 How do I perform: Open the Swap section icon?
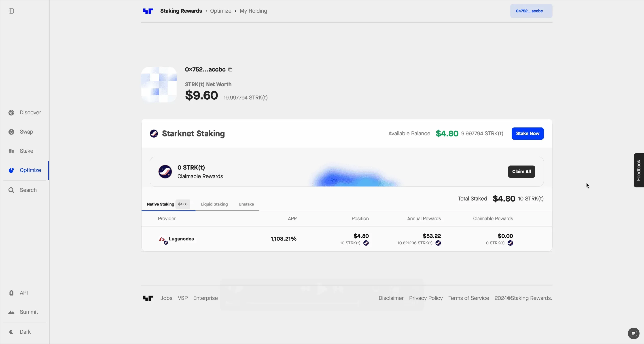coord(11,132)
